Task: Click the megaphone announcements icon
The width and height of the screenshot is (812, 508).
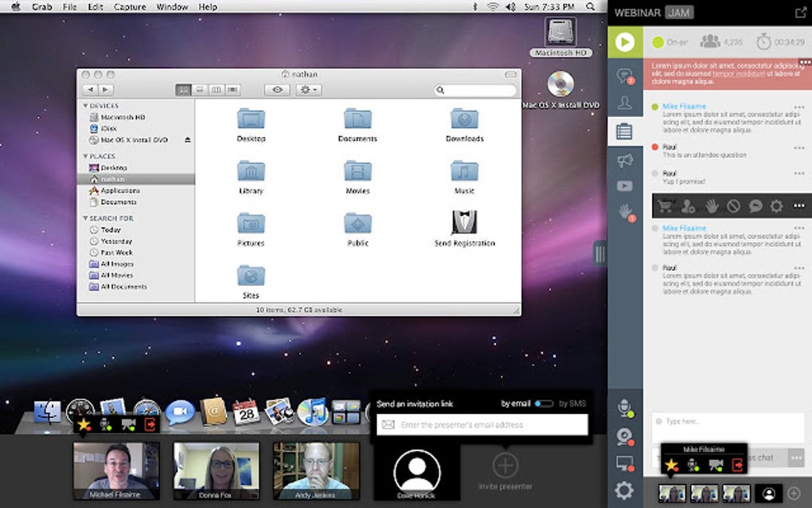Action: click(x=625, y=160)
